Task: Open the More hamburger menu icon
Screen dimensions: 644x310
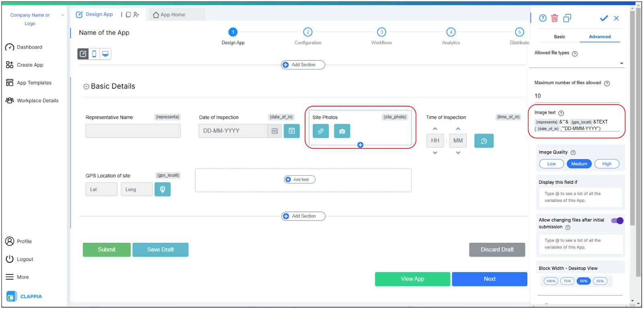Action: click(x=10, y=277)
